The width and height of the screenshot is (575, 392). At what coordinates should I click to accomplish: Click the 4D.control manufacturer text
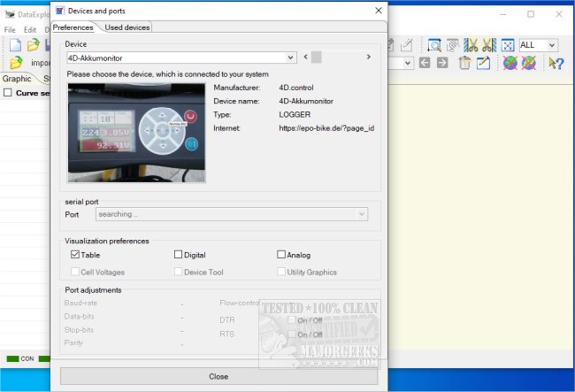[x=296, y=88]
